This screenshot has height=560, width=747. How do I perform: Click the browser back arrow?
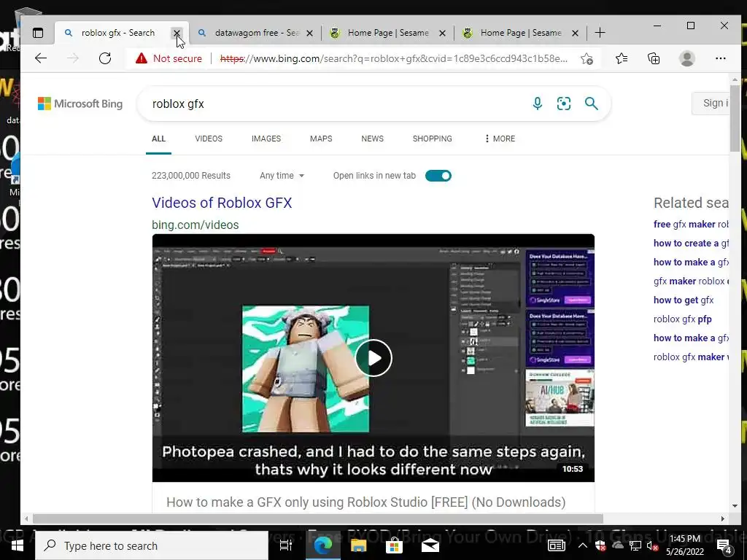tap(41, 58)
